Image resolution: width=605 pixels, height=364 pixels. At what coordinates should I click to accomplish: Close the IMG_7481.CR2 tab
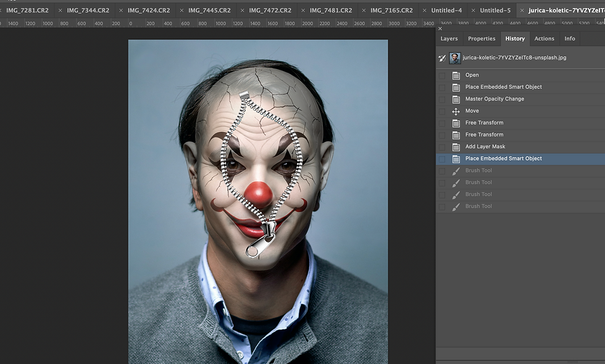pos(303,10)
